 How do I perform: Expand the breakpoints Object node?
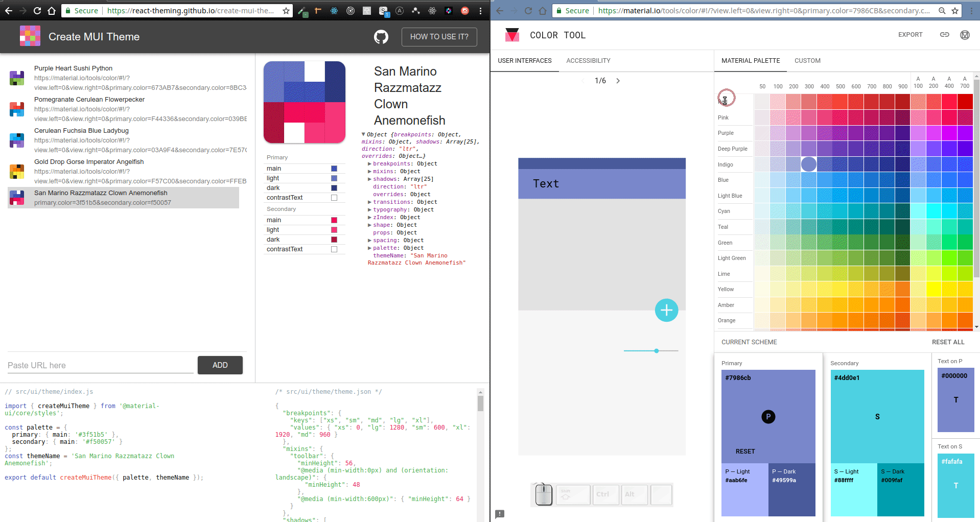370,163
